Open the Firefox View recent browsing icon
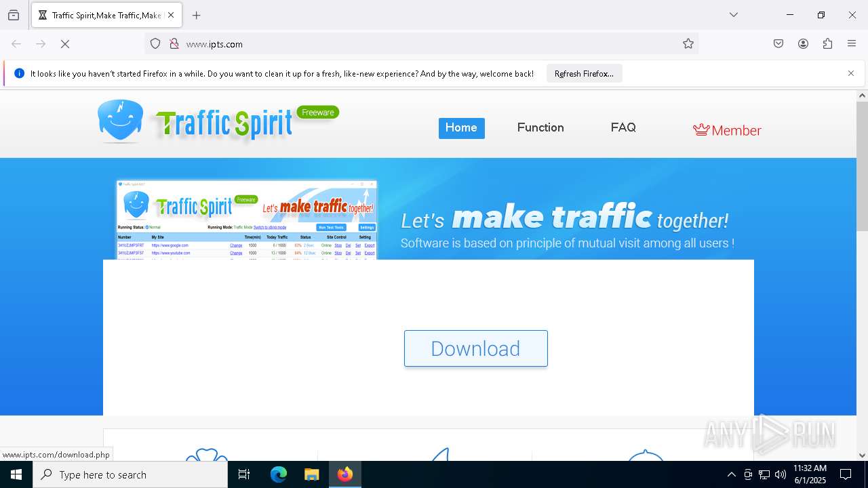This screenshot has width=868, height=488. coord(14,15)
